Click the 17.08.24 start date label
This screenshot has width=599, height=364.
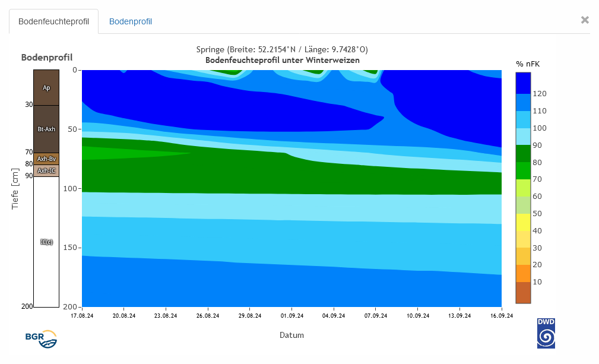click(82, 316)
